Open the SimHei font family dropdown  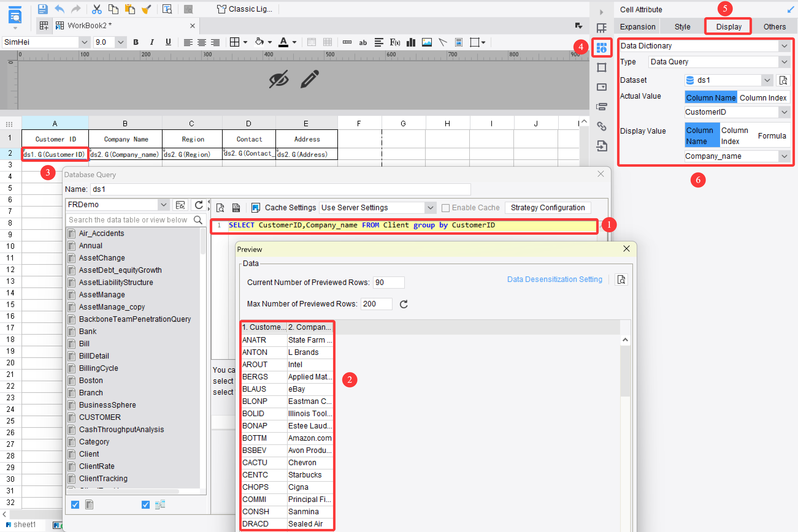85,42
